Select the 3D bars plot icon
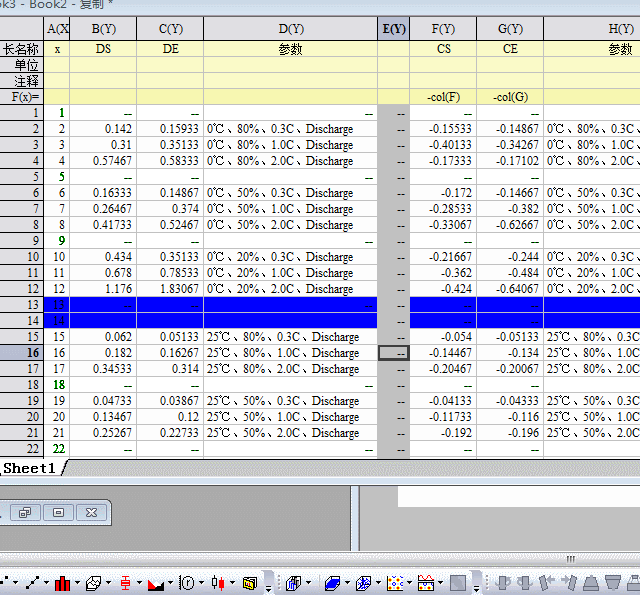The height and width of the screenshot is (595, 640). 294,582
